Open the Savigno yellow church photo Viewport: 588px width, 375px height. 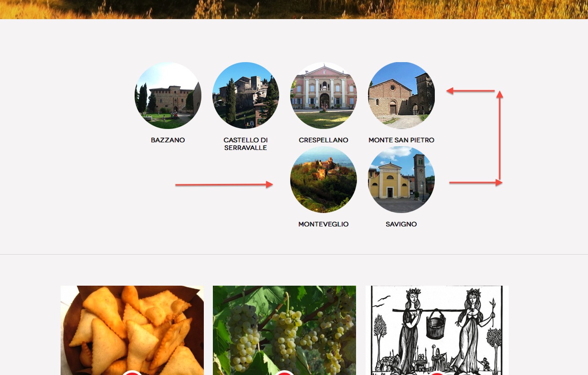pos(401,180)
